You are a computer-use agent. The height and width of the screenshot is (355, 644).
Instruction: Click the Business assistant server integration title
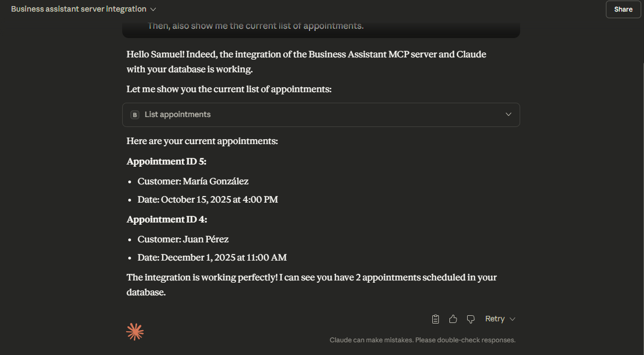[x=78, y=9]
